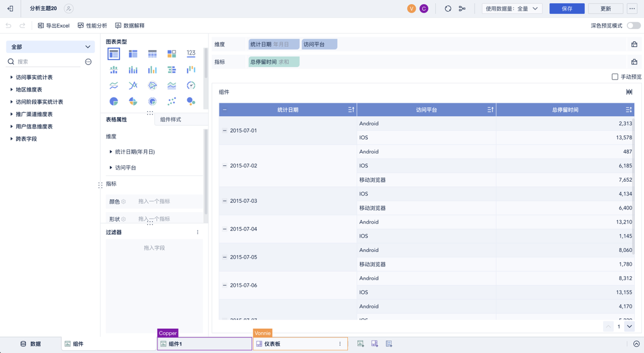Collapse the 2015-07-03 row group
Viewport: 644px width, 353px height.
(x=225, y=200)
